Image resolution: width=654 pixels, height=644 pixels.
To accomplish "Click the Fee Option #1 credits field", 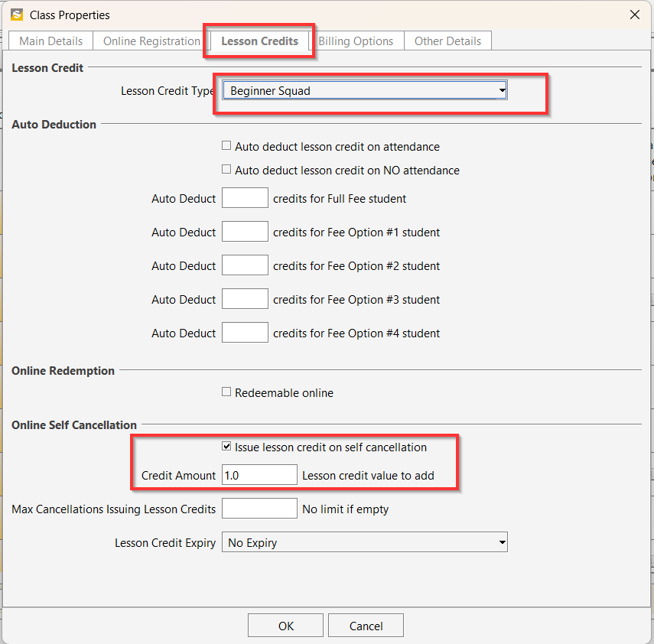I will tap(245, 233).
